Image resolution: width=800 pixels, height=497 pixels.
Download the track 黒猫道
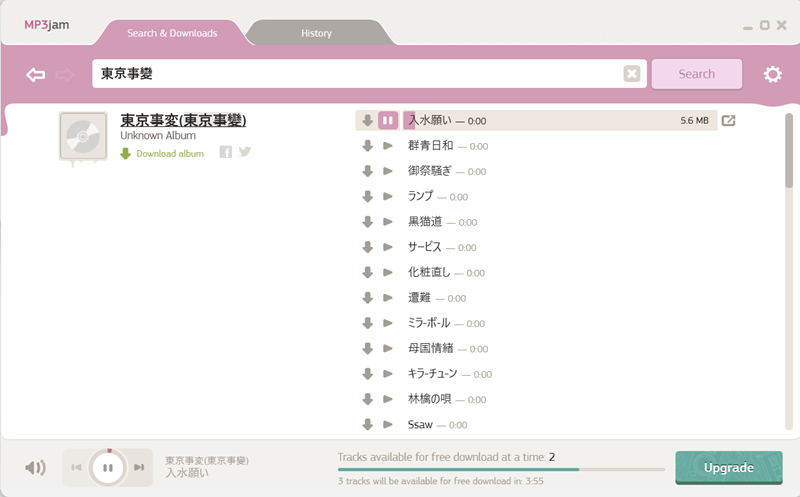tap(367, 222)
